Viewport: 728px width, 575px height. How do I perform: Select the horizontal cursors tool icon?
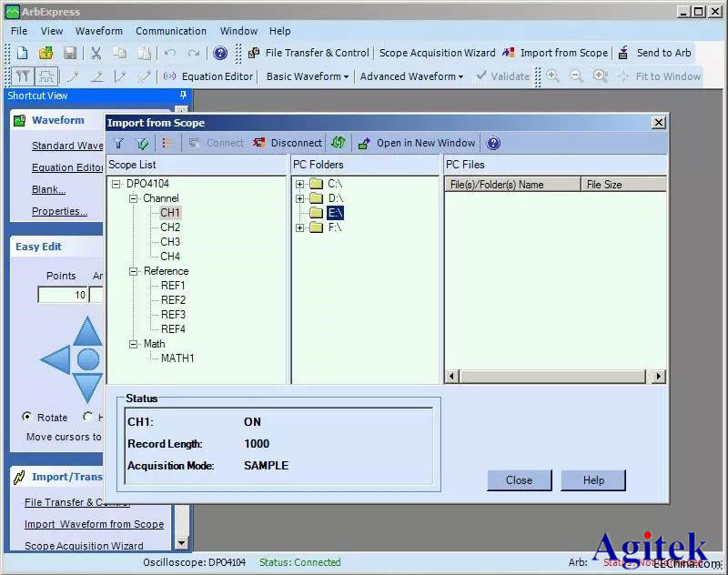[x=46, y=76]
